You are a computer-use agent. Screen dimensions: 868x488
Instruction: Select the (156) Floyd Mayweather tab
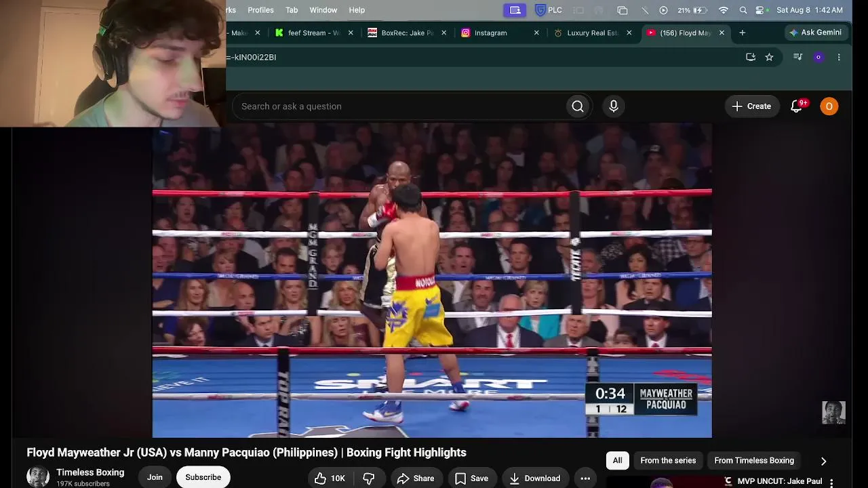686,33
